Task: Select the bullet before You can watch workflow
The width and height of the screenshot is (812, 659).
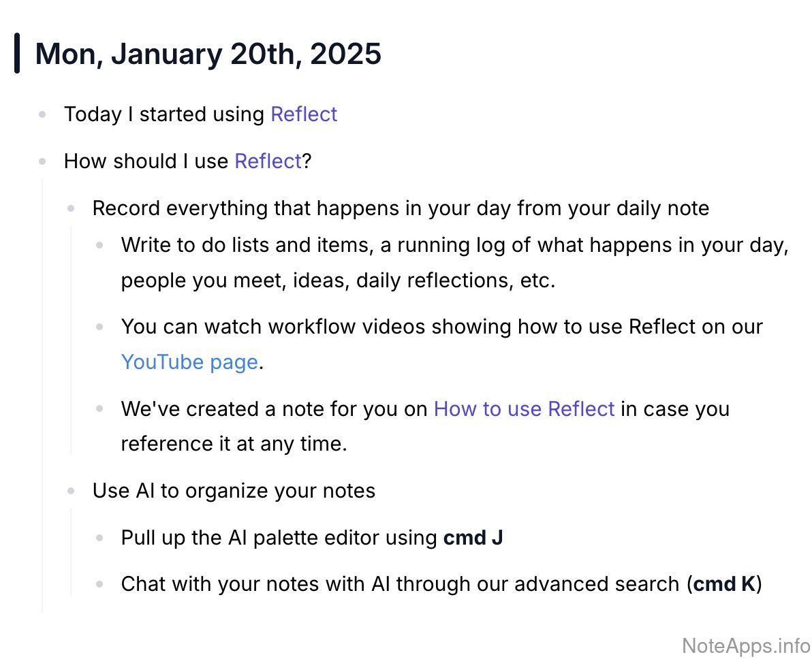Action: [100, 327]
